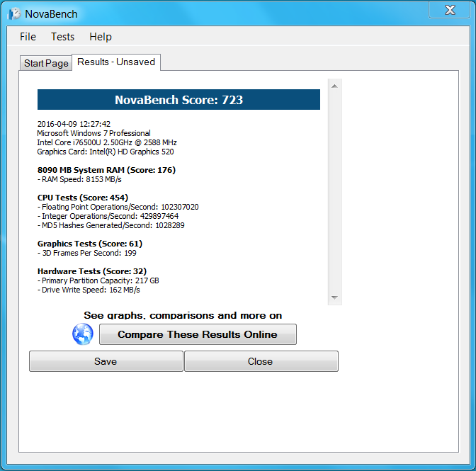The image size is (476, 471).
Task: Click the 'See graphs, comparisons and more on' text
Action: pyautogui.click(x=183, y=315)
